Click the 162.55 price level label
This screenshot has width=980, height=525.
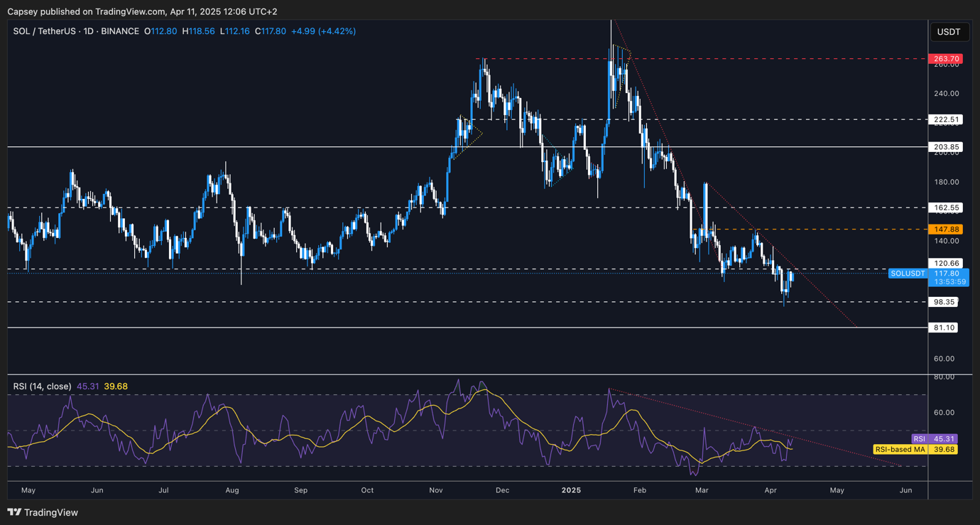tap(946, 208)
